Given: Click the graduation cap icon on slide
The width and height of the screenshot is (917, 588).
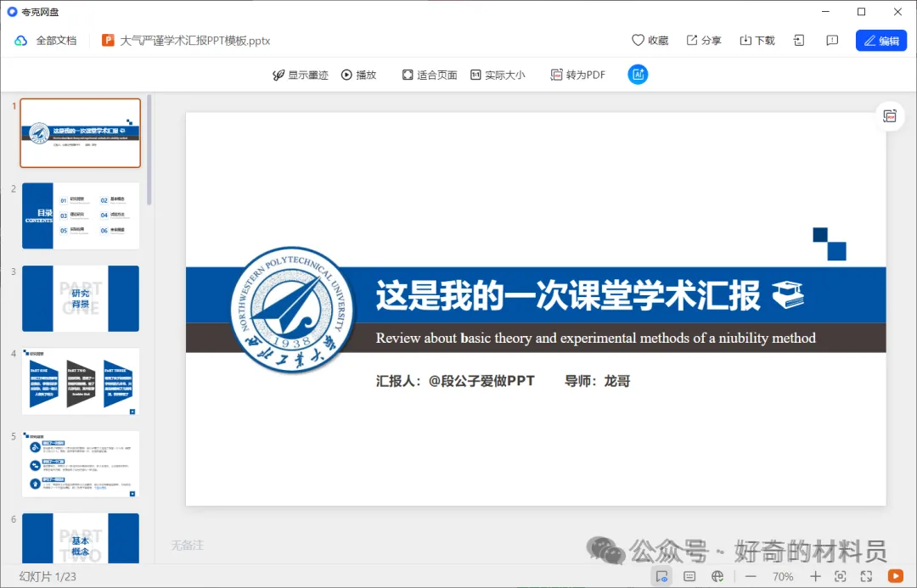Looking at the screenshot, I should point(788,294).
